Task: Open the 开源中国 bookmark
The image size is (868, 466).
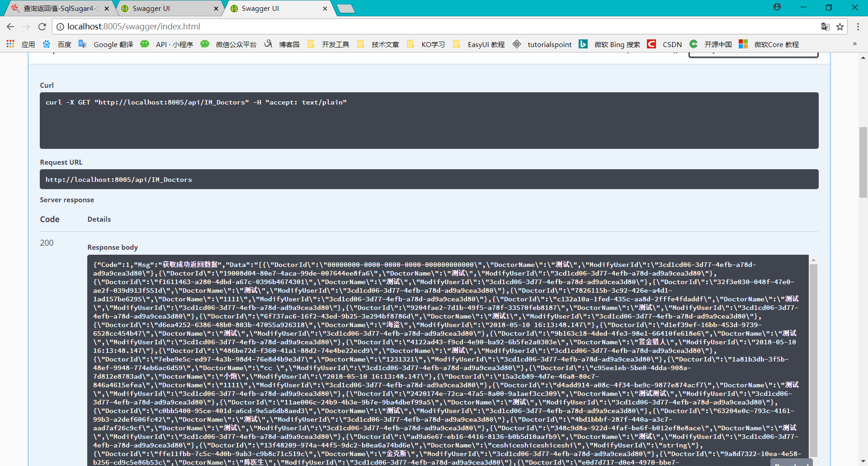Action: [711, 44]
